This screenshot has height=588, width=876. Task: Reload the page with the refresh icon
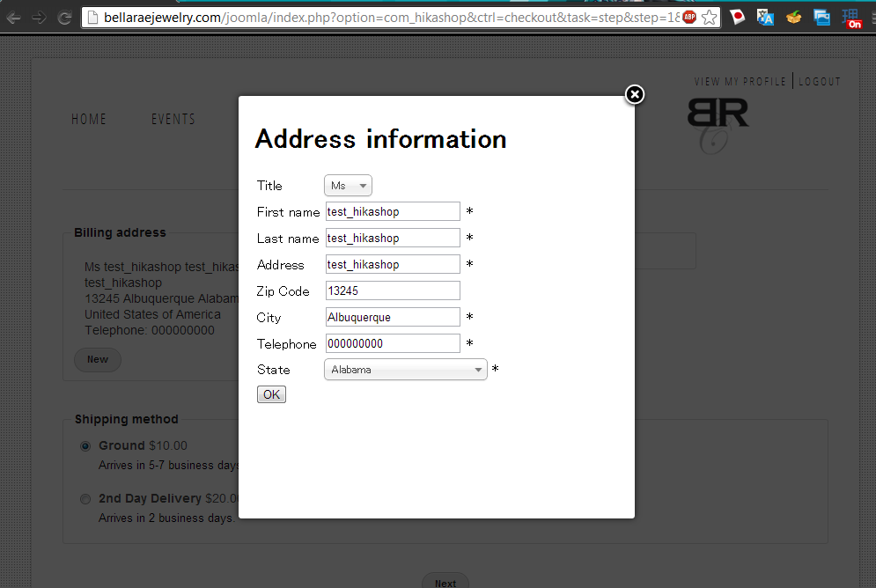coord(65,18)
